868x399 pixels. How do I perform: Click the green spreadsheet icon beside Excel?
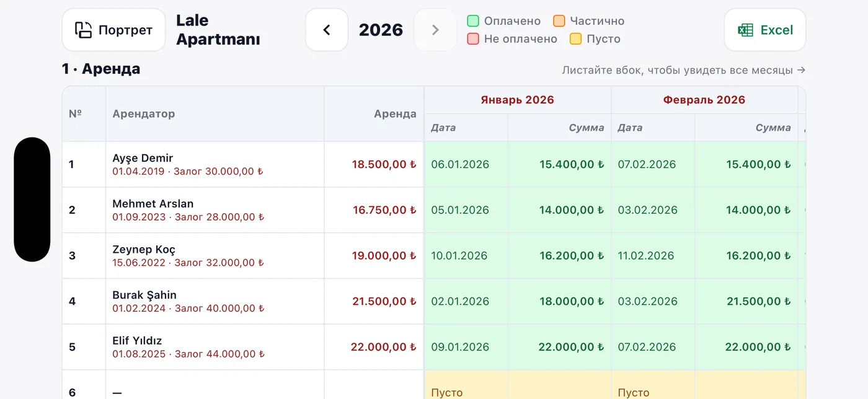pos(745,30)
